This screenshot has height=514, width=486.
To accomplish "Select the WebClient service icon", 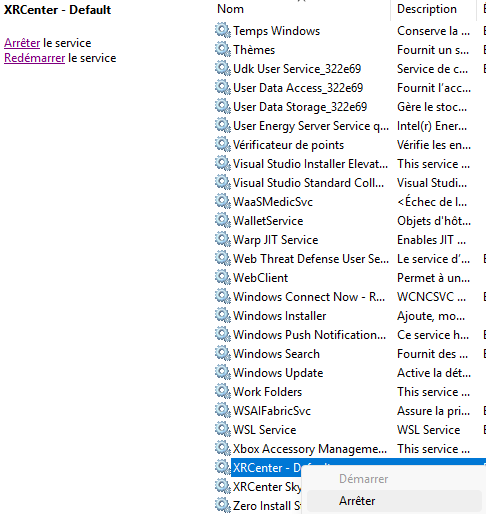I will tap(222, 277).
